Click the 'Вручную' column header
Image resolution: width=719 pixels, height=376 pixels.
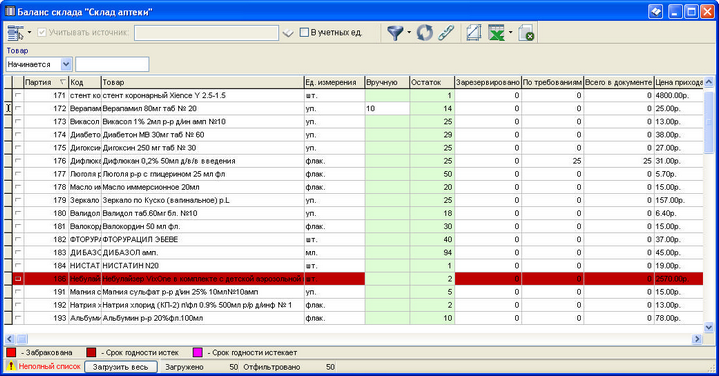[x=387, y=82]
